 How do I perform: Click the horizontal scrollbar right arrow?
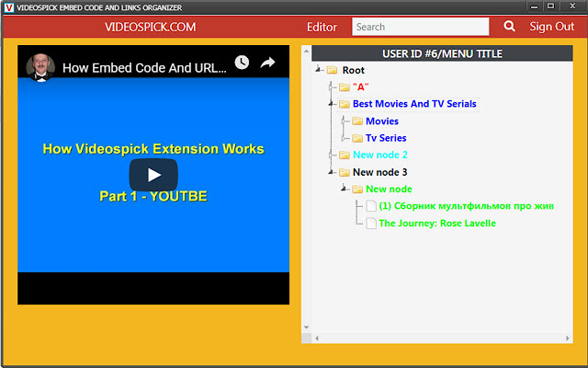pos(568,339)
